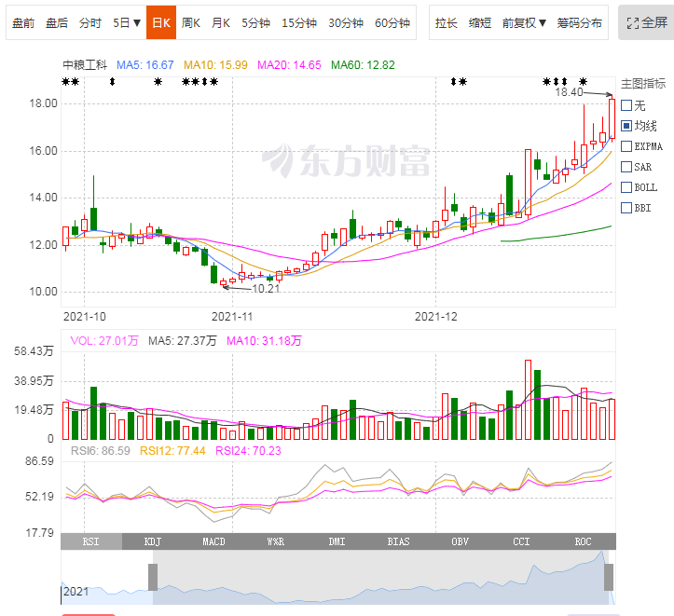
Task: Enable the EXPMA indicator checkbox
Action: tap(626, 146)
